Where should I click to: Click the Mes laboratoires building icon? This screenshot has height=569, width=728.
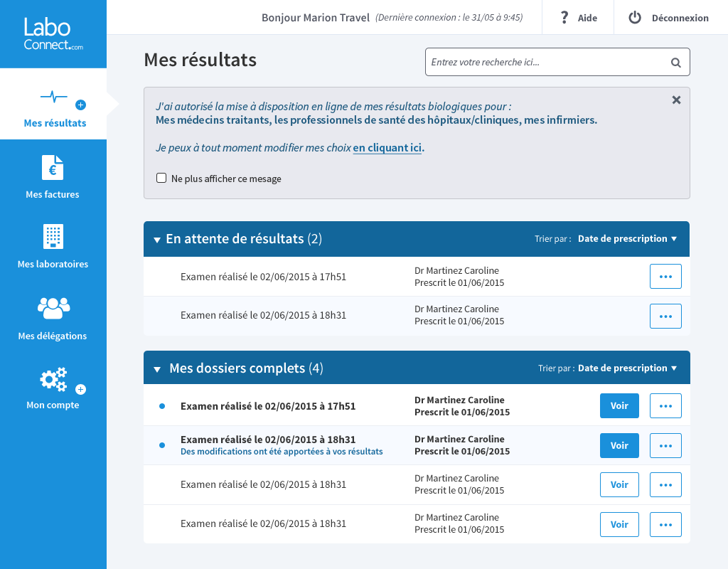pos(52,237)
